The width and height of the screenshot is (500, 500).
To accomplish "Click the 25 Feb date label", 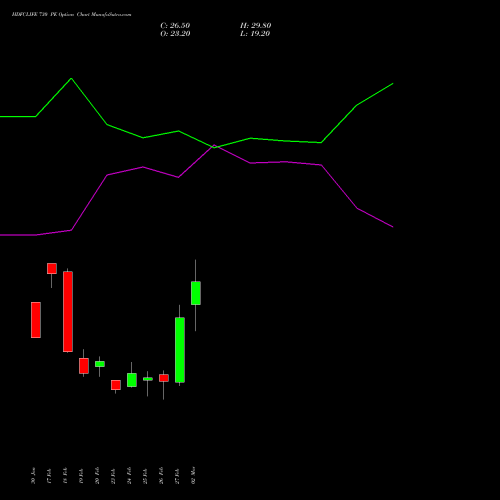I will (145, 476).
